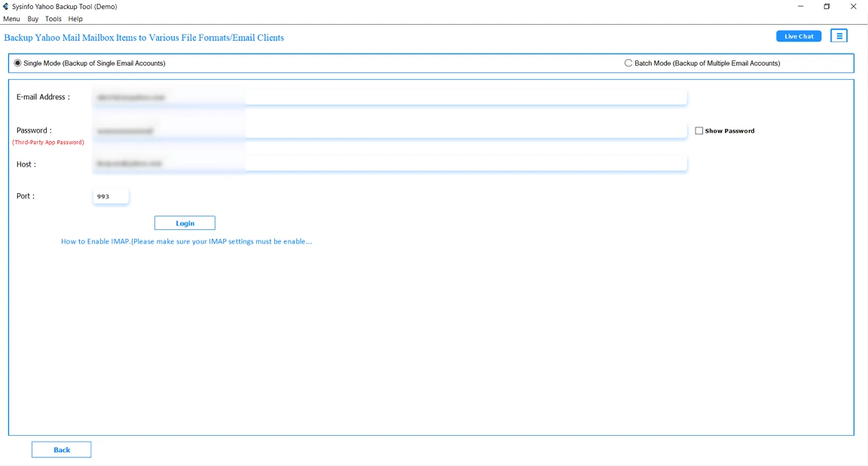Screen dimensions: 868x466
Task: Click the Back button
Action: click(62, 450)
